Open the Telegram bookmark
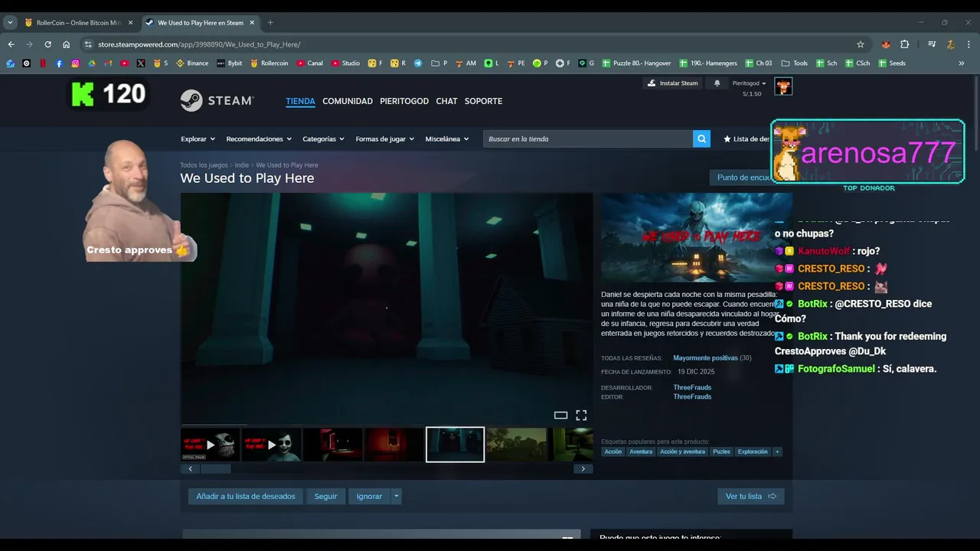 tap(418, 64)
